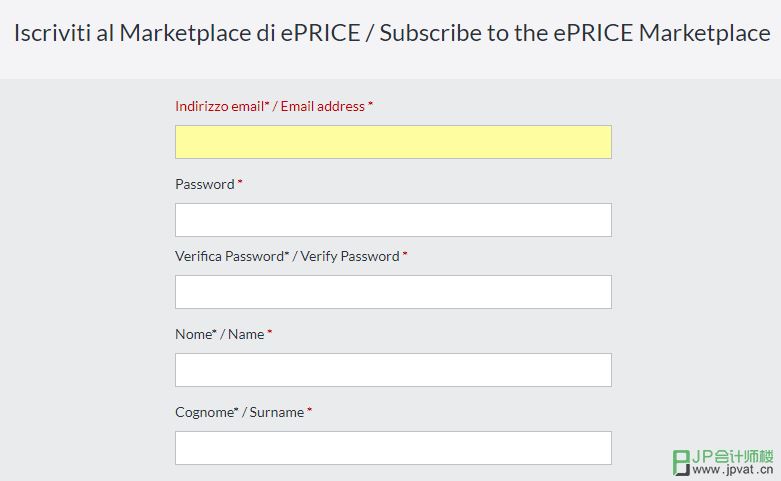Click the 'Iscriviti al Marketplace di ePRICE' heading
This screenshot has height=481, width=781.
pos(187,33)
